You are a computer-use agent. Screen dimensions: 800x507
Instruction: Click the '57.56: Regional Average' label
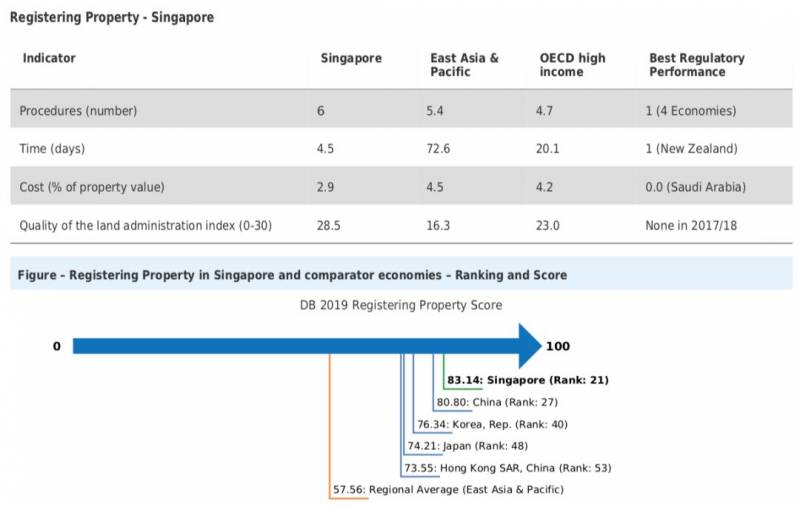click(447, 489)
